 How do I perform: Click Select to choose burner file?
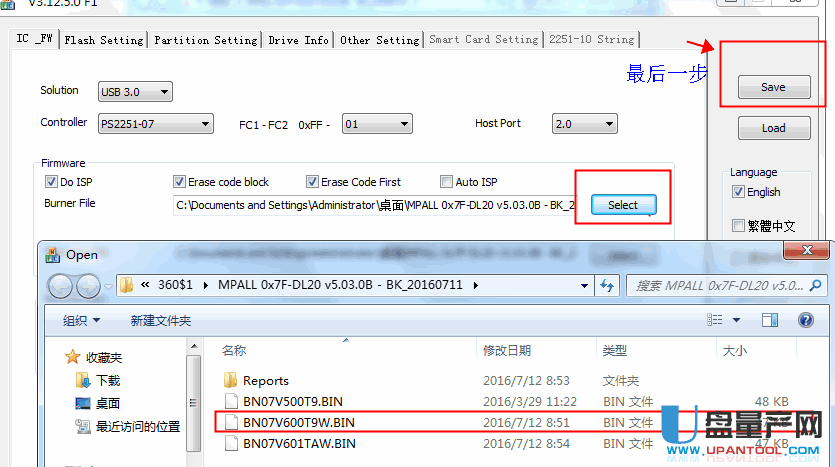click(622, 205)
